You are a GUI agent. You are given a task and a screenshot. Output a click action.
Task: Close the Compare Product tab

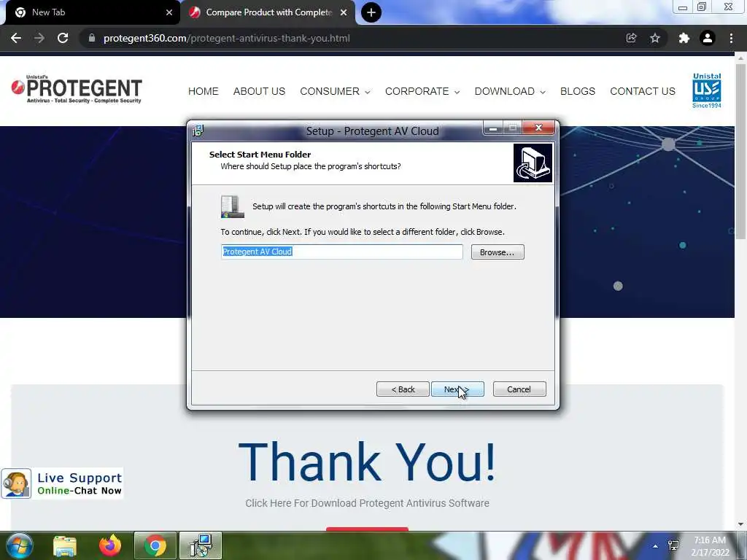pyautogui.click(x=344, y=12)
